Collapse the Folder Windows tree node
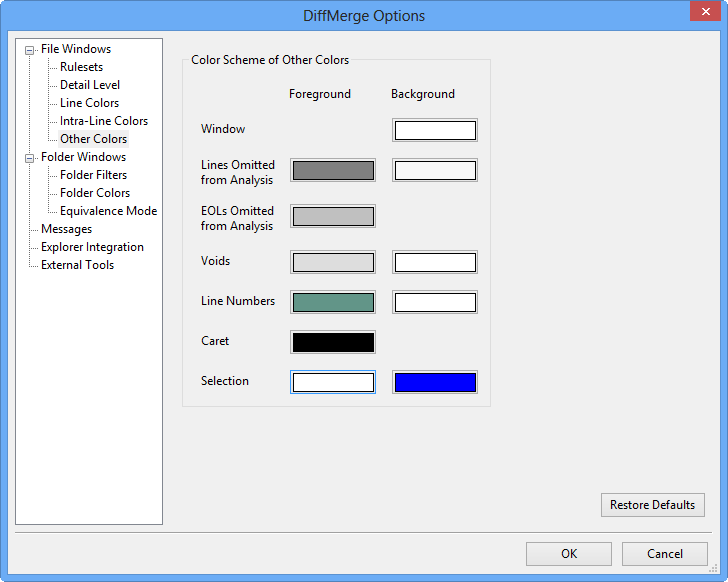 [30, 158]
